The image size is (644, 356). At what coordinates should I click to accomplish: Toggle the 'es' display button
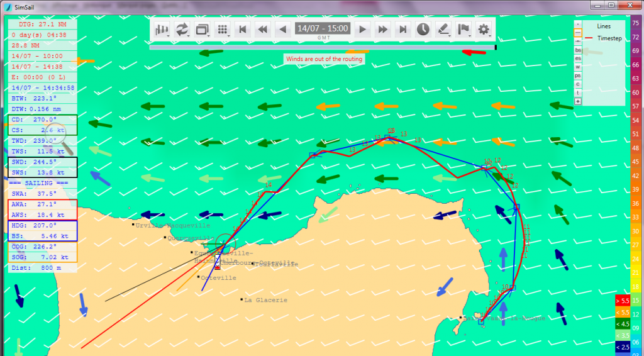[x=578, y=58]
